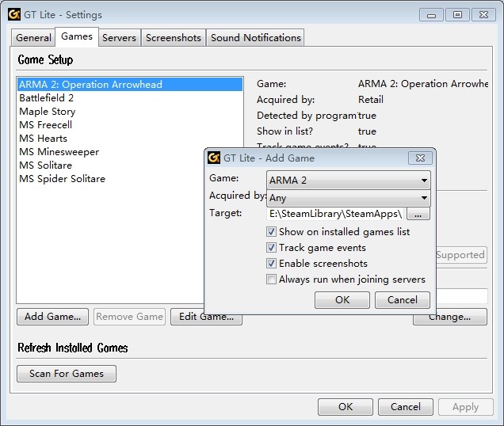
Task: Open the Servers tab
Action: click(119, 38)
